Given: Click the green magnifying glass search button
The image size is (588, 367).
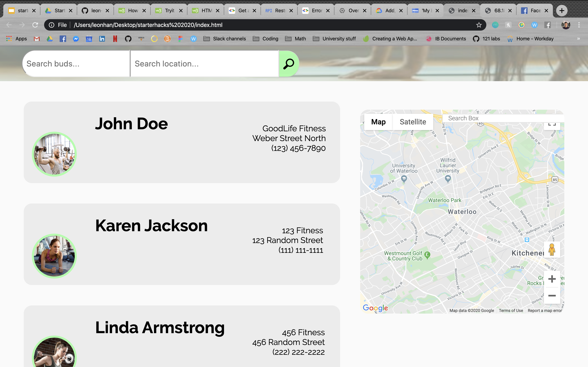Looking at the screenshot, I should 289,64.
